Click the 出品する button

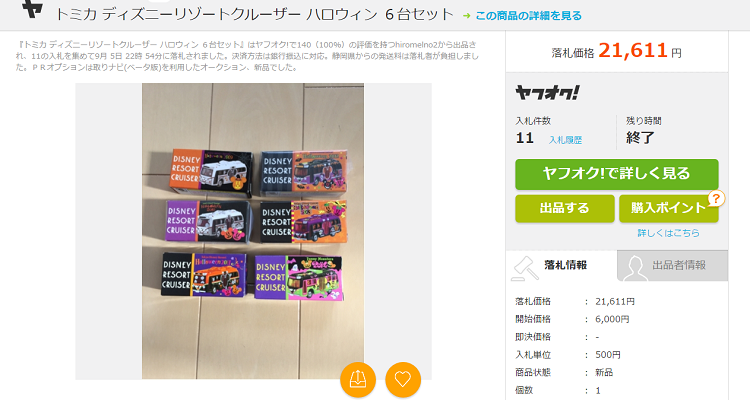[564, 209]
